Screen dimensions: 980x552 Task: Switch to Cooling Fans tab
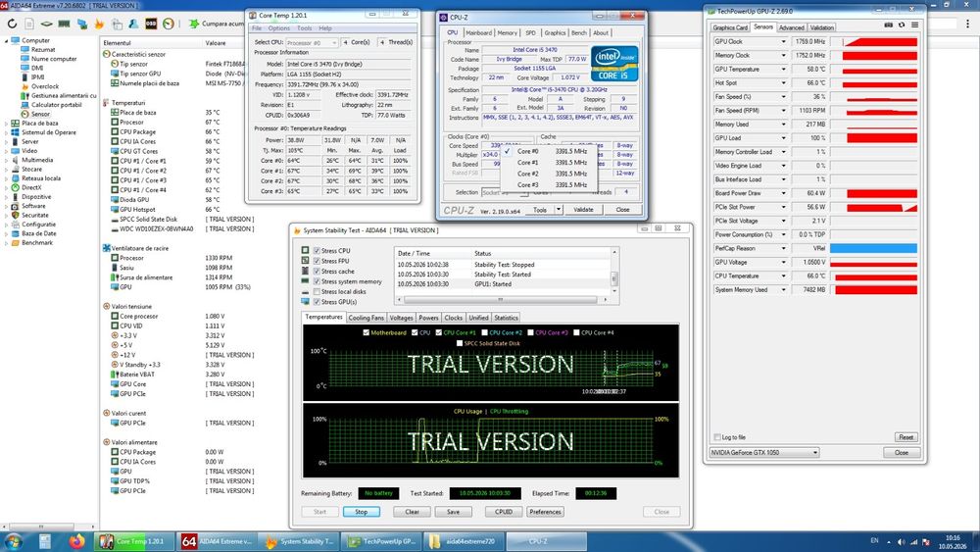[x=367, y=318]
